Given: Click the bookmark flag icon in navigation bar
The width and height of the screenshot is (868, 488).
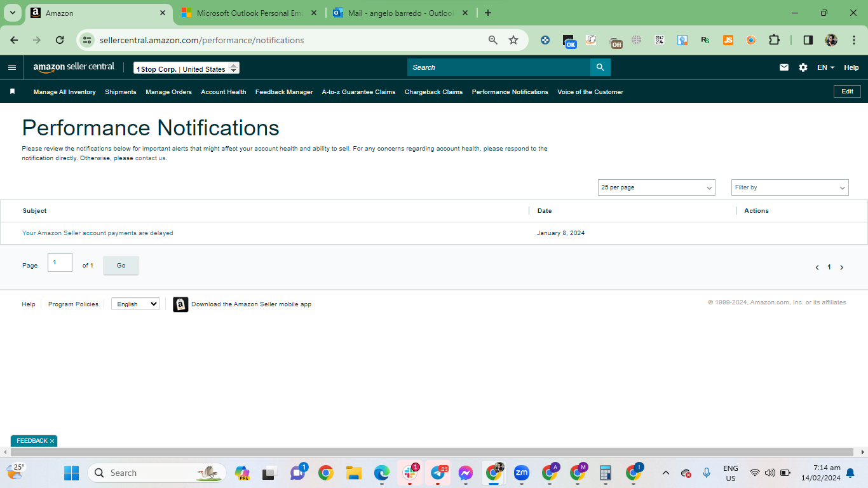Looking at the screenshot, I should [x=12, y=91].
